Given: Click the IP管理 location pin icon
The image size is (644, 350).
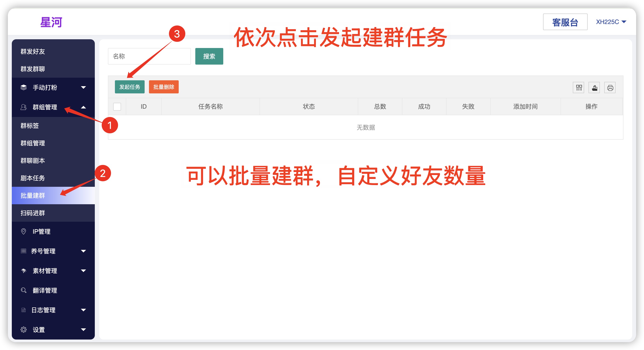Looking at the screenshot, I should [x=24, y=232].
